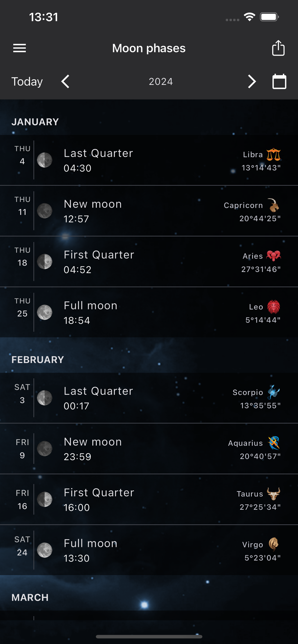Tap the blue Scorpio icon
The height and width of the screenshot is (644, 298).
(273, 392)
